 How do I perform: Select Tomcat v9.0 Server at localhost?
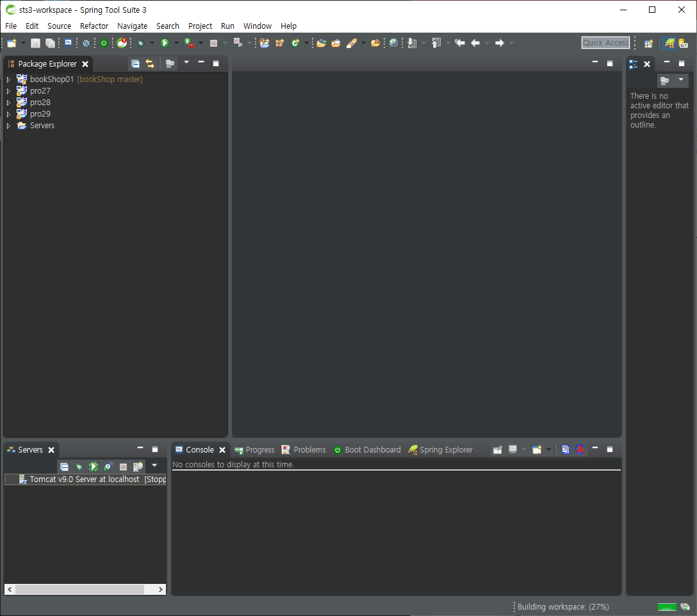pyautogui.click(x=85, y=479)
